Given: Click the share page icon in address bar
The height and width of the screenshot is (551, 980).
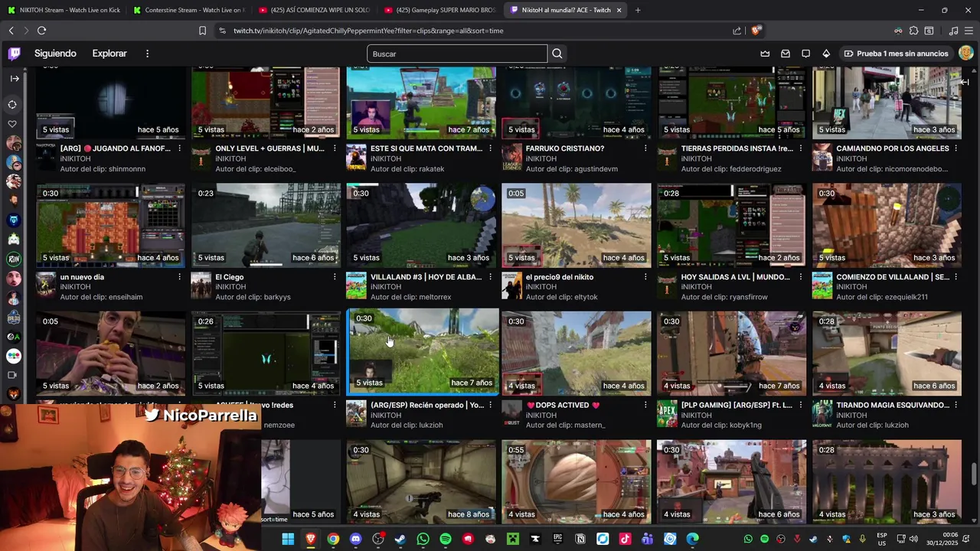Looking at the screenshot, I should tap(737, 31).
